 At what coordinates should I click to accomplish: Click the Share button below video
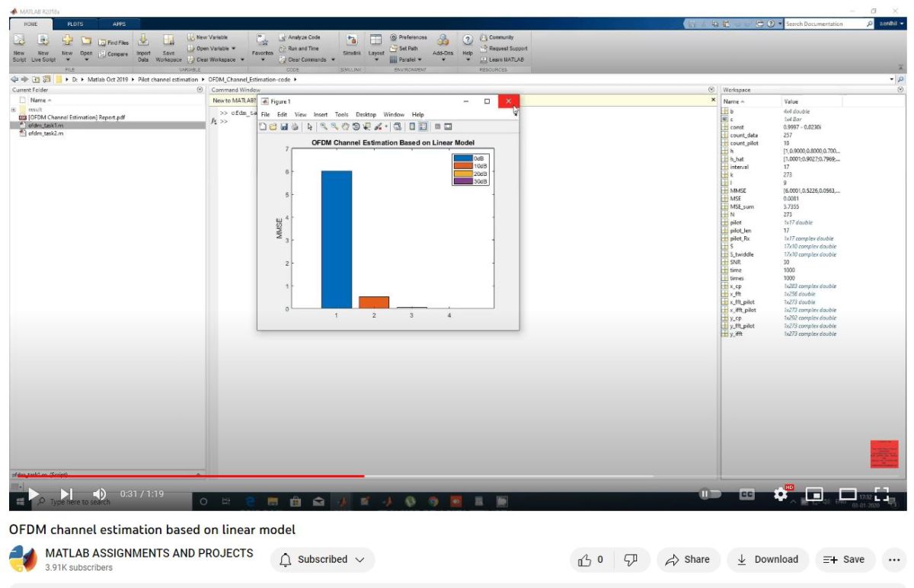(x=687, y=559)
